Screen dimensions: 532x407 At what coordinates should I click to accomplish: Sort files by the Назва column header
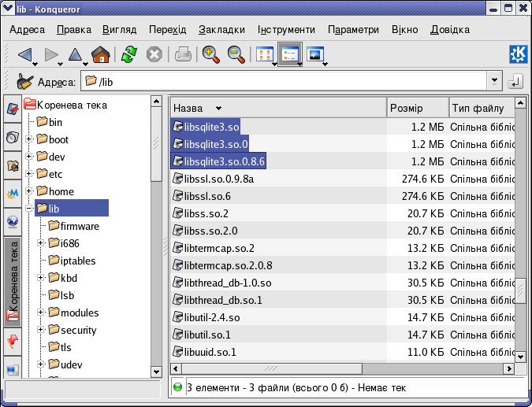278,108
